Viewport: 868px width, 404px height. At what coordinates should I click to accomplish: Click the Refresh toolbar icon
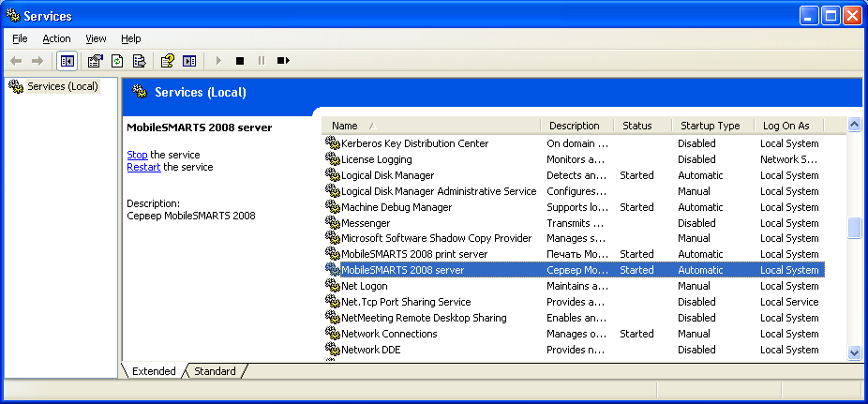pos(117,60)
